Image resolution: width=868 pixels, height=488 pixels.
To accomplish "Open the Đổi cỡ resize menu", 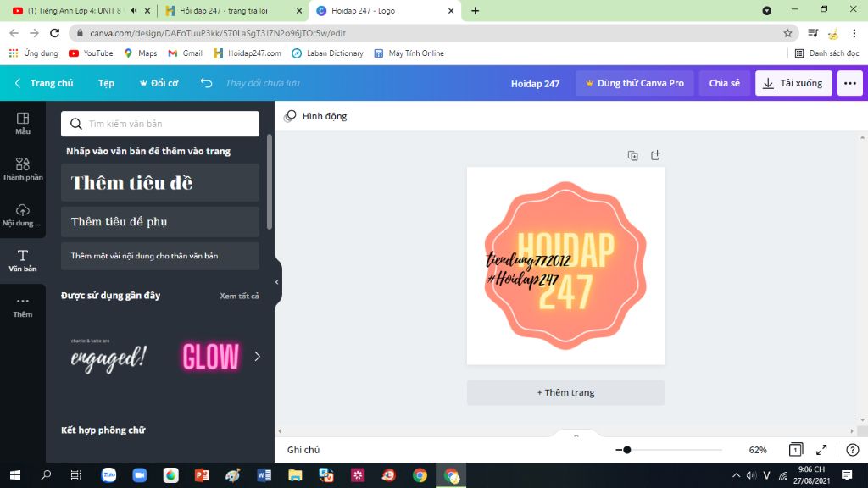I will (159, 83).
